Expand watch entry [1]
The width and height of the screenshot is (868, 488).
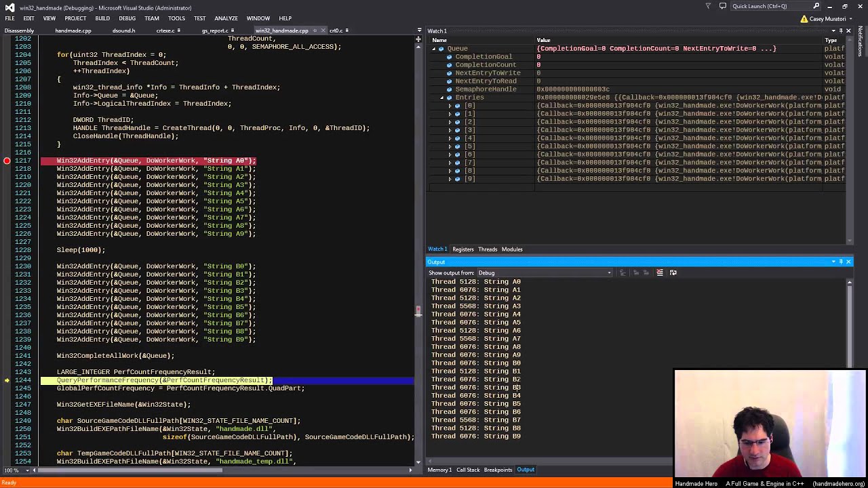tap(450, 114)
